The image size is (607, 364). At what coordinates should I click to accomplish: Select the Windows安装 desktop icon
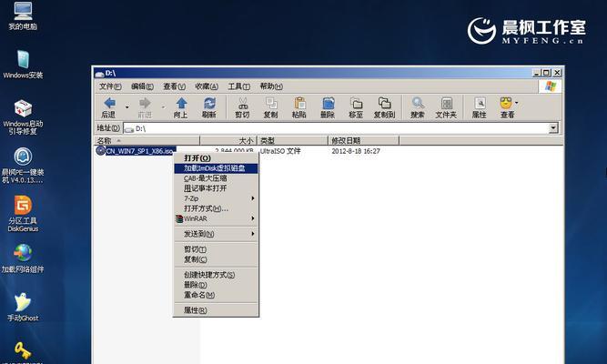(x=23, y=65)
